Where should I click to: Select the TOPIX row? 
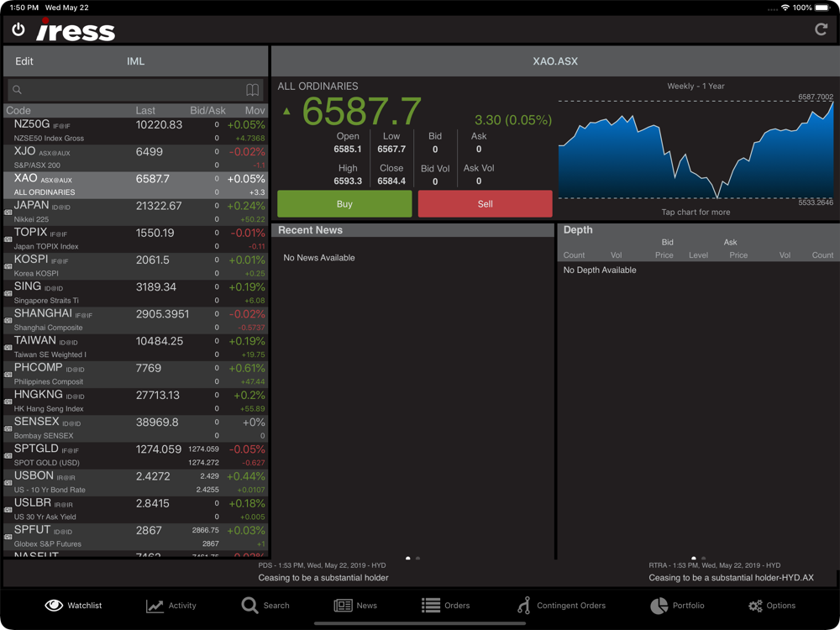(x=135, y=239)
